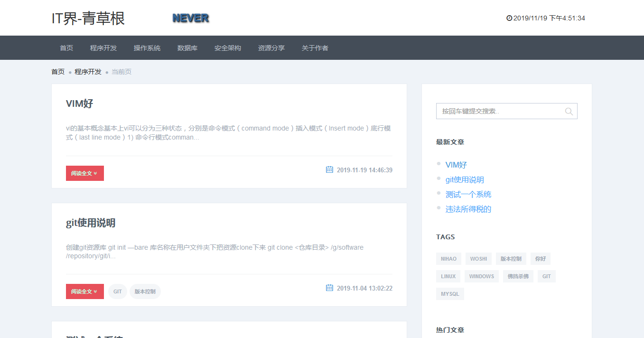Go to 操作系统 in the navigation bar

[x=147, y=48]
